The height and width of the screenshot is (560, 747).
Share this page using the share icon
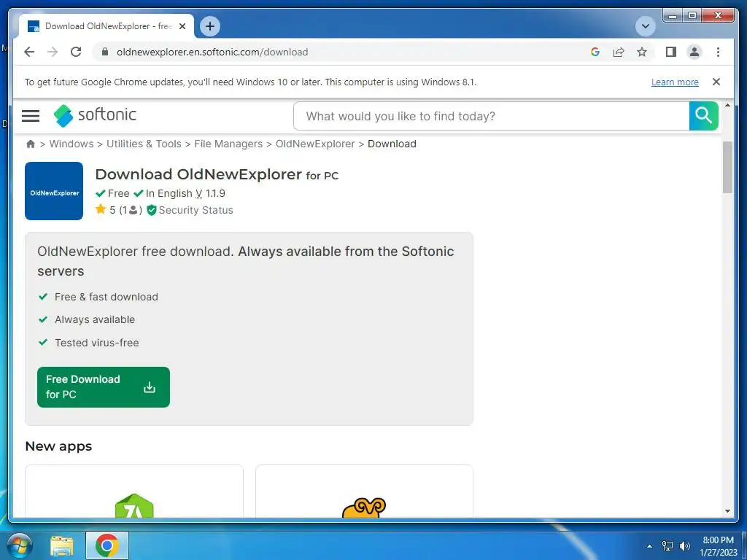click(x=619, y=52)
